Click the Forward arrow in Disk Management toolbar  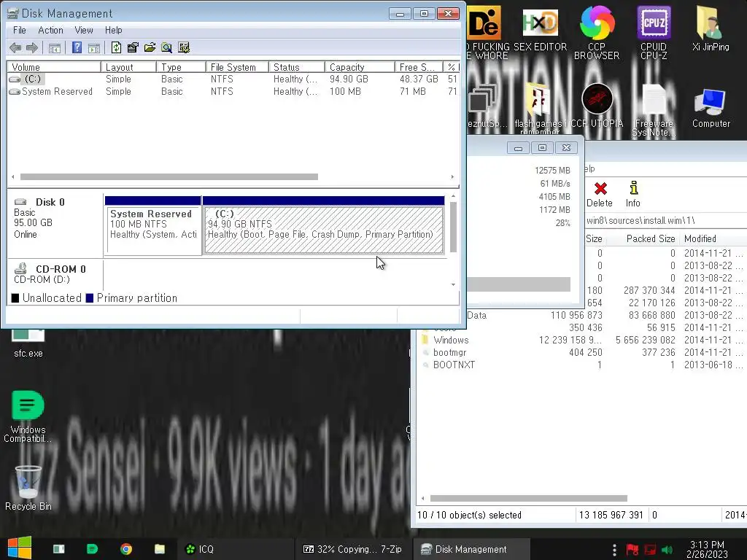tap(32, 47)
